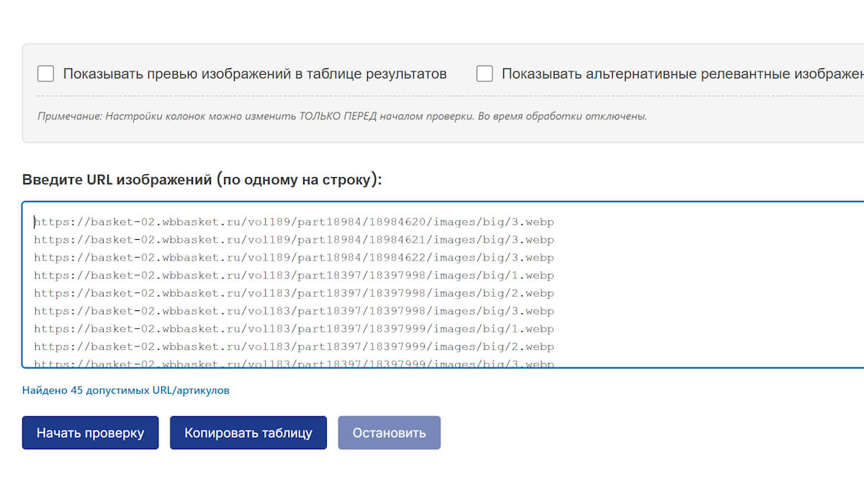Click the URL line 18397998/images/big/1.webp

pyautogui.click(x=294, y=276)
